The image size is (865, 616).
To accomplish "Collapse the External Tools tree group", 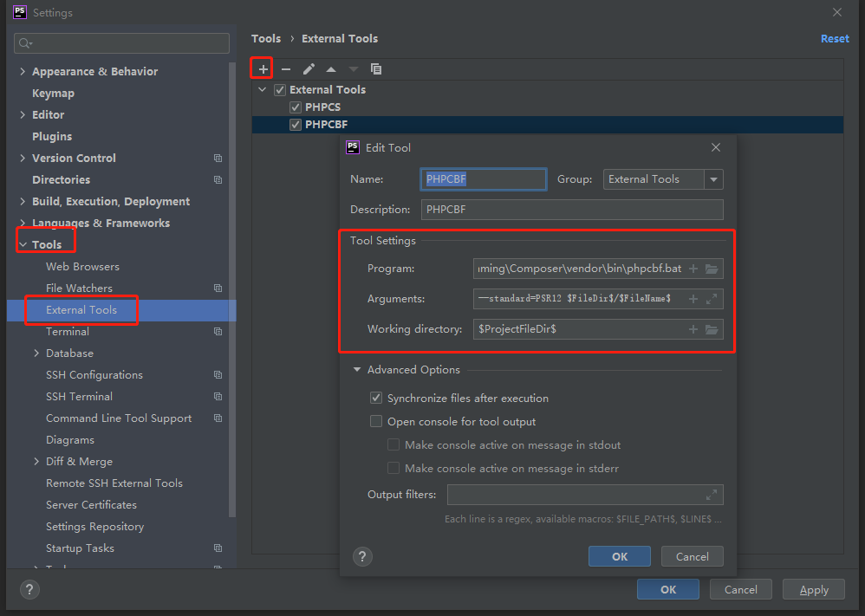I will click(x=263, y=89).
